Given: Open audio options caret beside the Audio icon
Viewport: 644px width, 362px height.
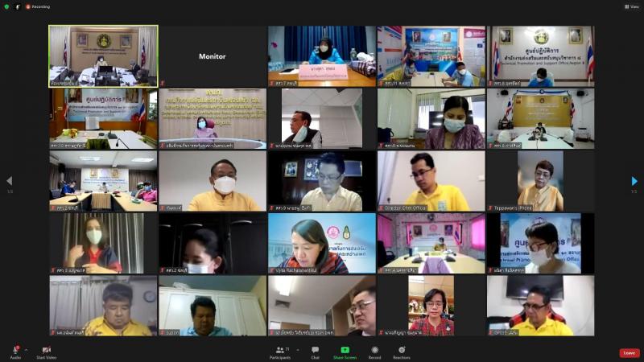Looking at the screenshot, I should [26, 350].
